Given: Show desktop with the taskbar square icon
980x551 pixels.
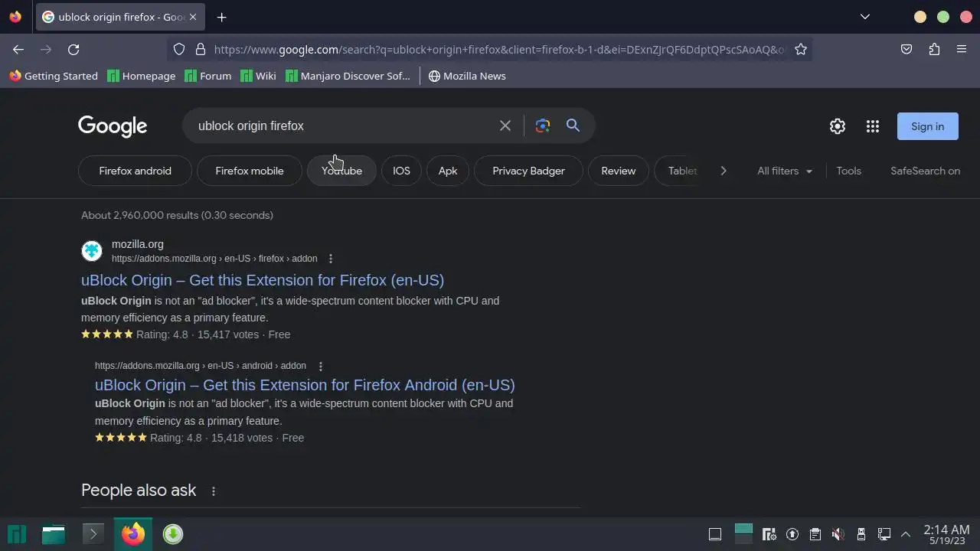Looking at the screenshot, I should (715, 534).
